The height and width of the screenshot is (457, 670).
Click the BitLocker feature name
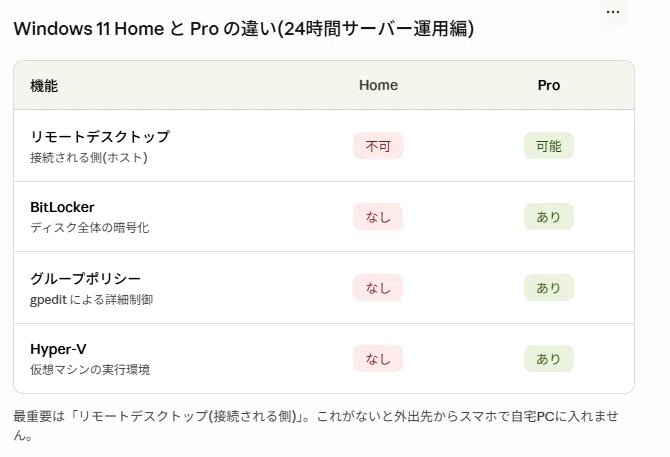pos(62,207)
